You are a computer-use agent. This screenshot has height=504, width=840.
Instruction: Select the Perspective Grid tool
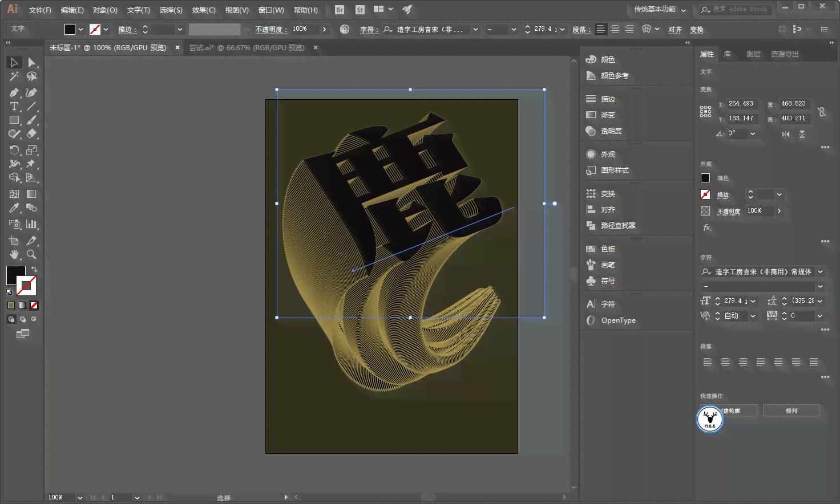(x=32, y=178)
